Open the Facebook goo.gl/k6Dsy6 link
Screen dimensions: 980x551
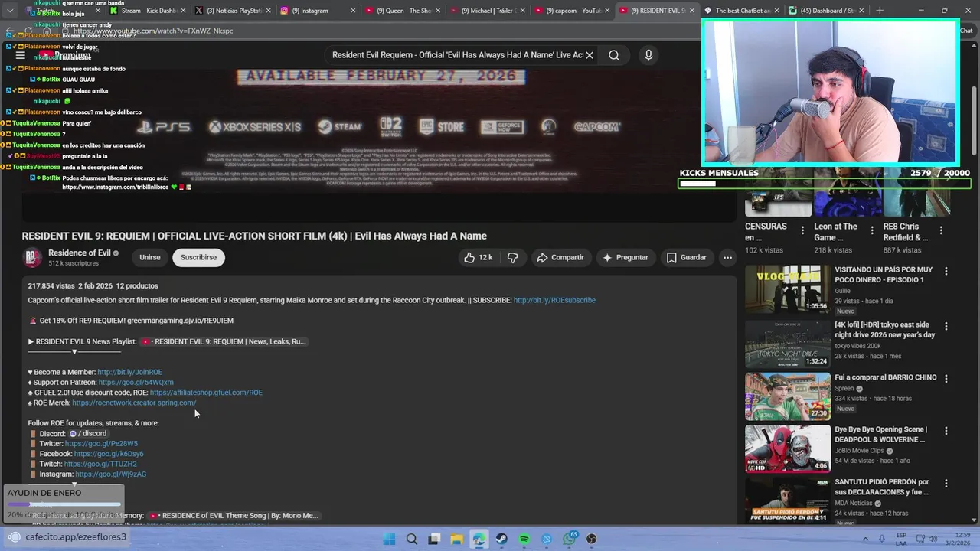109,454
